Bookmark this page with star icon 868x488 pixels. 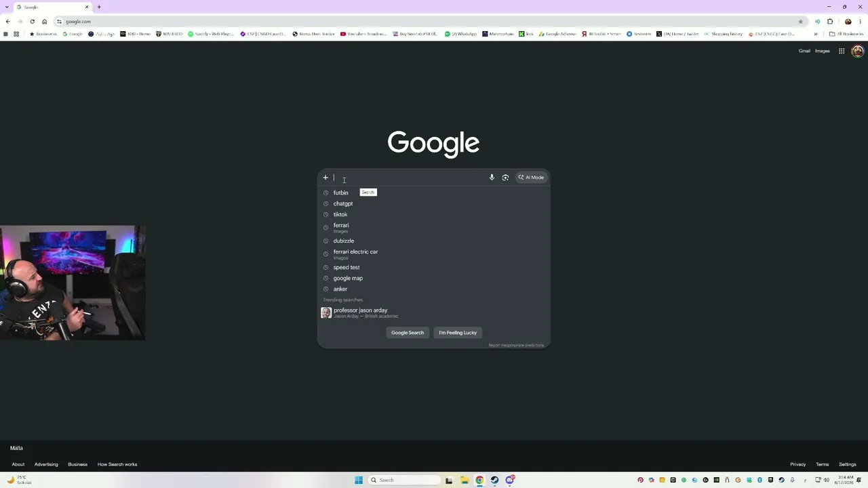pos(801,22)
